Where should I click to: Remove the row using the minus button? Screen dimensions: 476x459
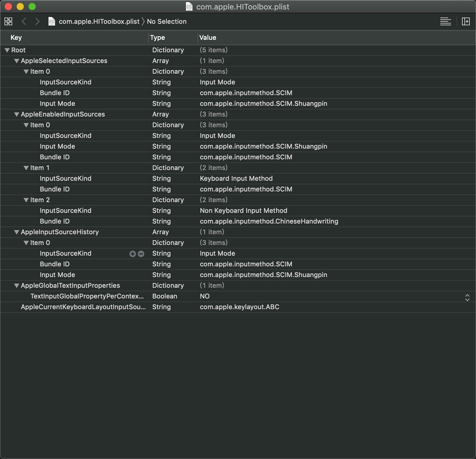tap(141, 254)
